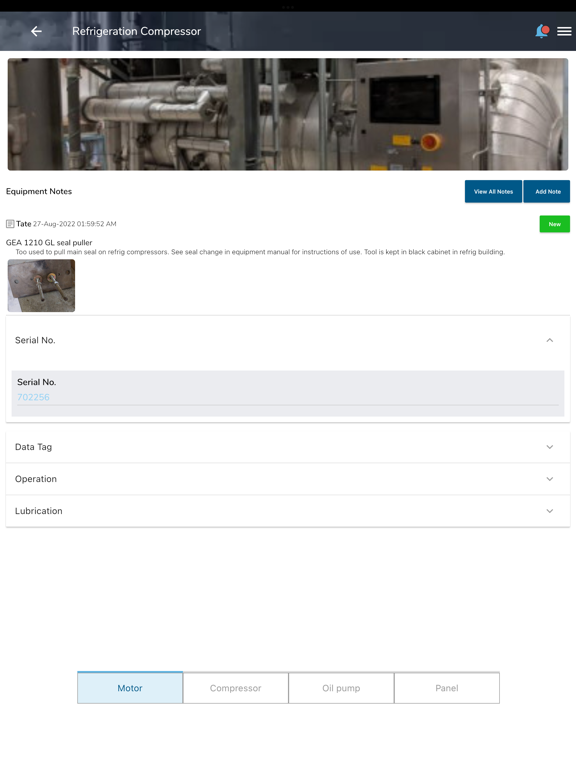Open notifications bell icon
The image size is (576, 768).
coord(542,31)
